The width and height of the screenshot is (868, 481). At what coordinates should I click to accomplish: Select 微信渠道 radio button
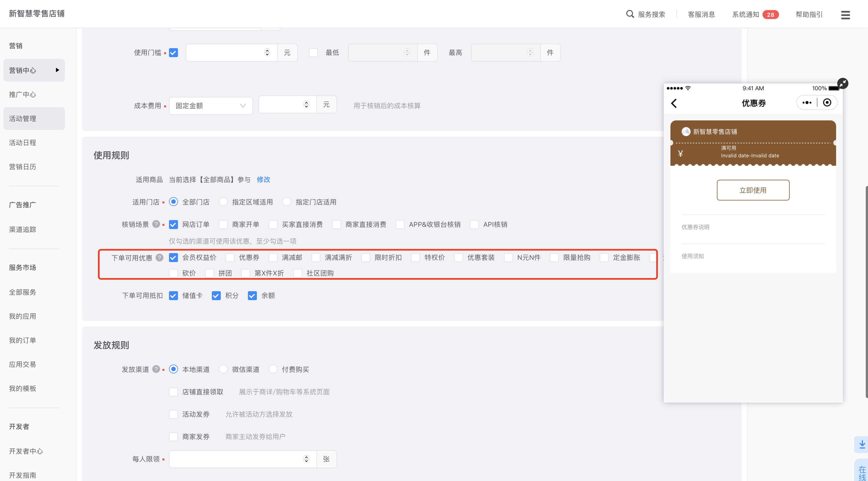223,369
